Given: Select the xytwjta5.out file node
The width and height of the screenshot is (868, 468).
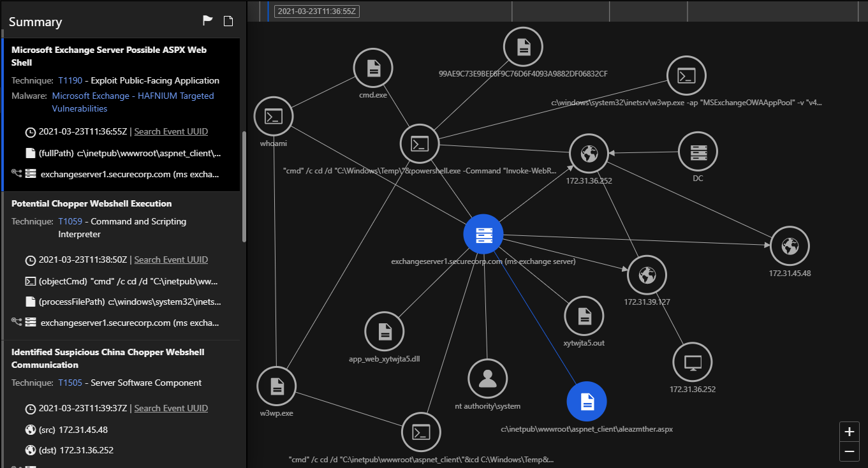Looking at the screenshot, I should click(x=584, y=316).
